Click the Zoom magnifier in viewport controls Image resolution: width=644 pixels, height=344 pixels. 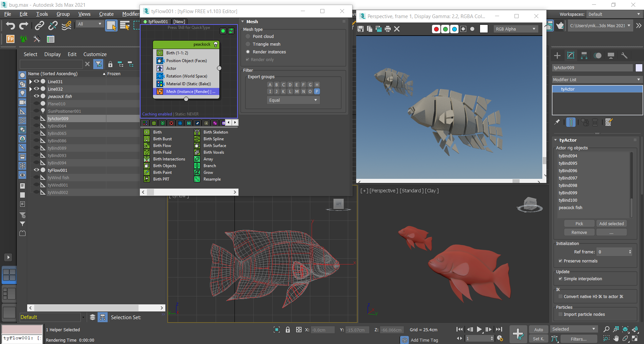click(x=606, y=329)
